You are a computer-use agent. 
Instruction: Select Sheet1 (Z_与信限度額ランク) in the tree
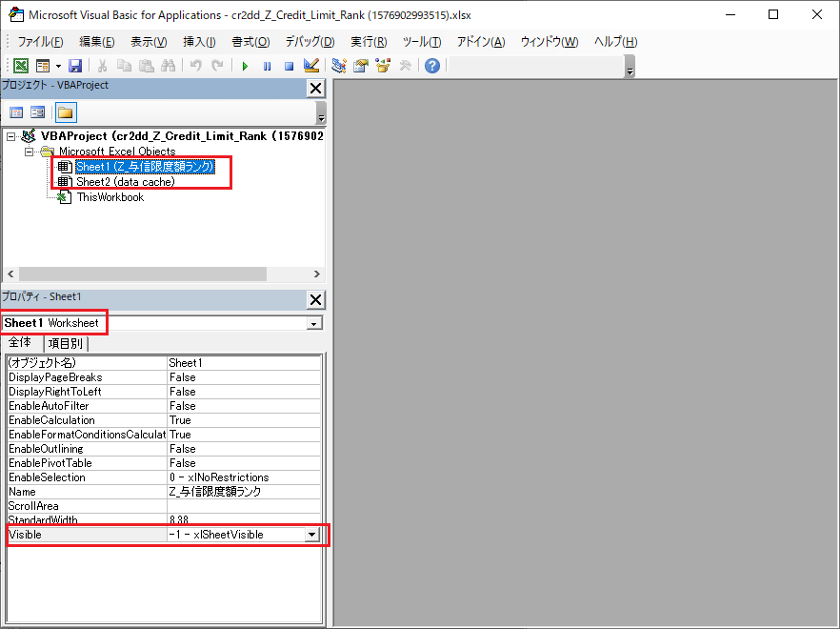pyautogui.click(x=145, y=167)
